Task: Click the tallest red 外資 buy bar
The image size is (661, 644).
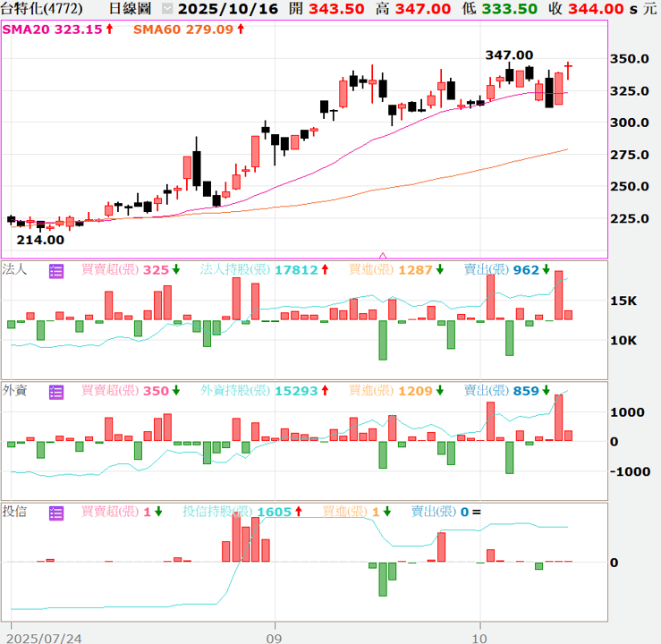Action: coord(558,418)
